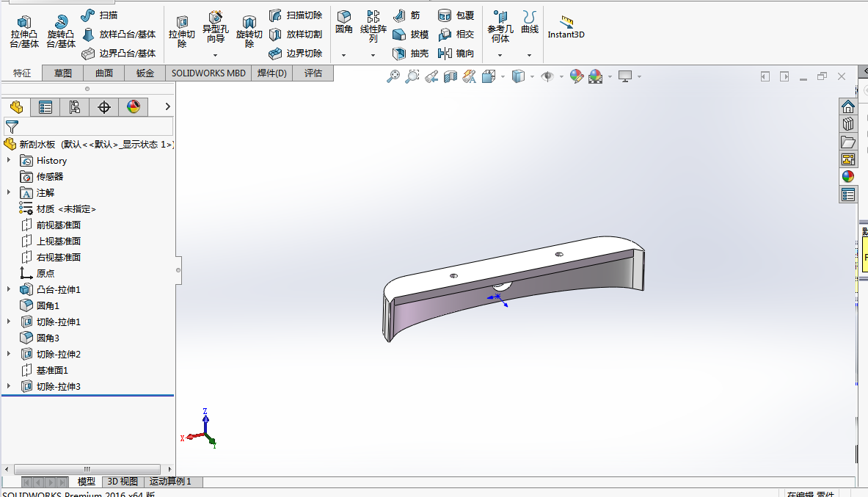Screen dimensions: 868x497
Task: Open 参考几何体 reference geometry
Action: (500, 26)
